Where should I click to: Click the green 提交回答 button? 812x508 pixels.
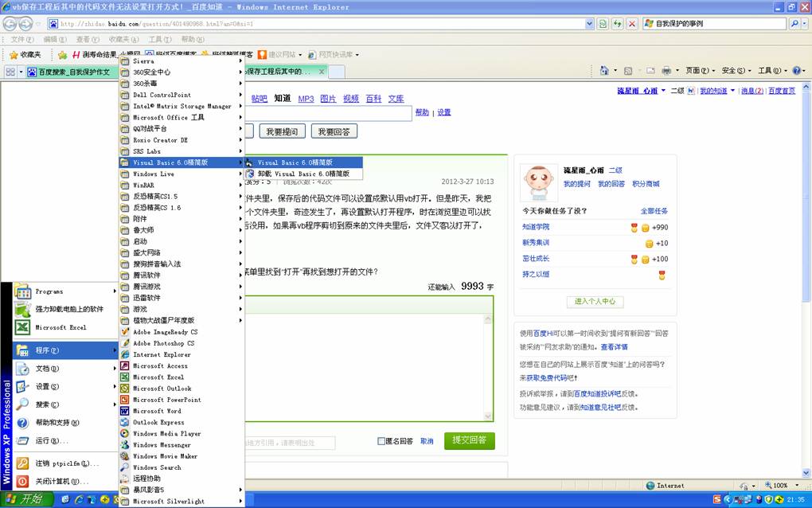[469, 440]
